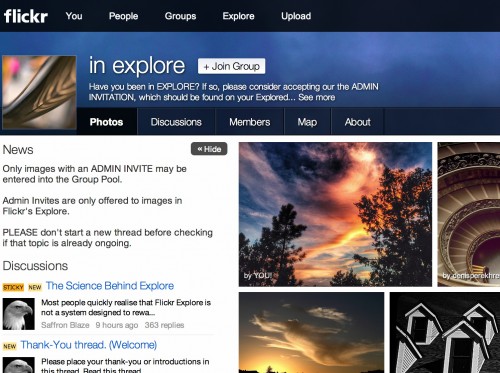Open the Explore menu
This screenshot has width=500, height=373.
point(238,16)
